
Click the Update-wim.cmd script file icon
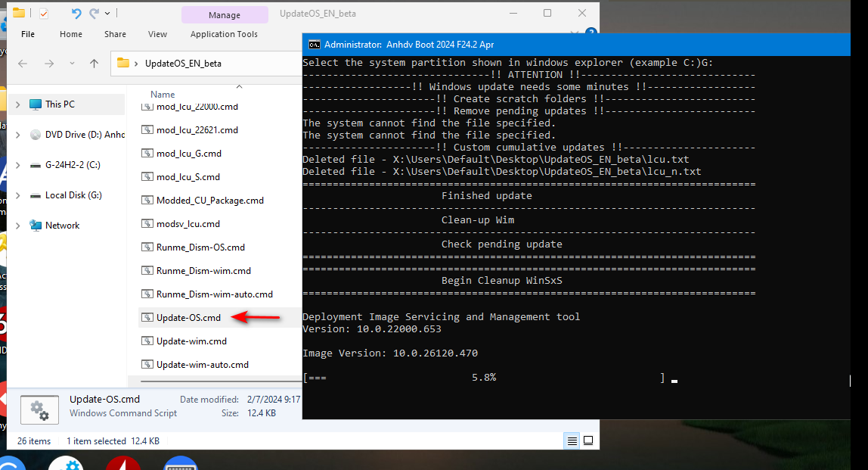pyautogui.click(x=147, y=341)
